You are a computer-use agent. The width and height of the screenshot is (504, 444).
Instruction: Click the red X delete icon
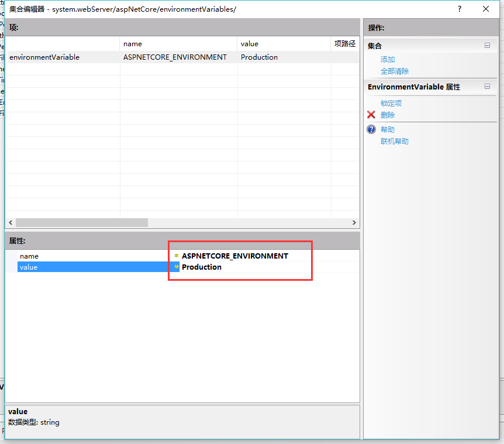(372, 115)
